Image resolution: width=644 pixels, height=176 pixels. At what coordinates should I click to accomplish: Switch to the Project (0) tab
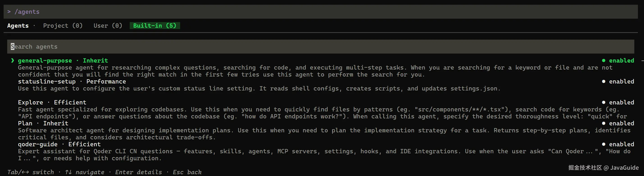63,25
